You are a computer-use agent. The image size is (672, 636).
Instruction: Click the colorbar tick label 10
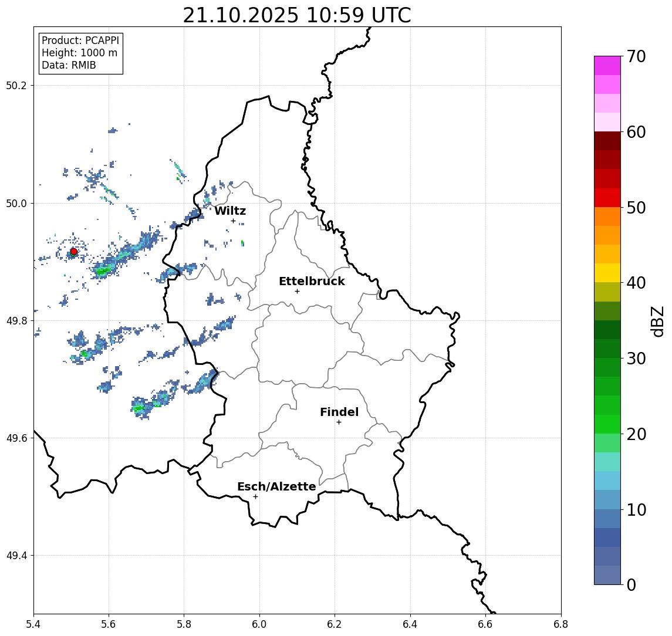[x=636, y=509]
